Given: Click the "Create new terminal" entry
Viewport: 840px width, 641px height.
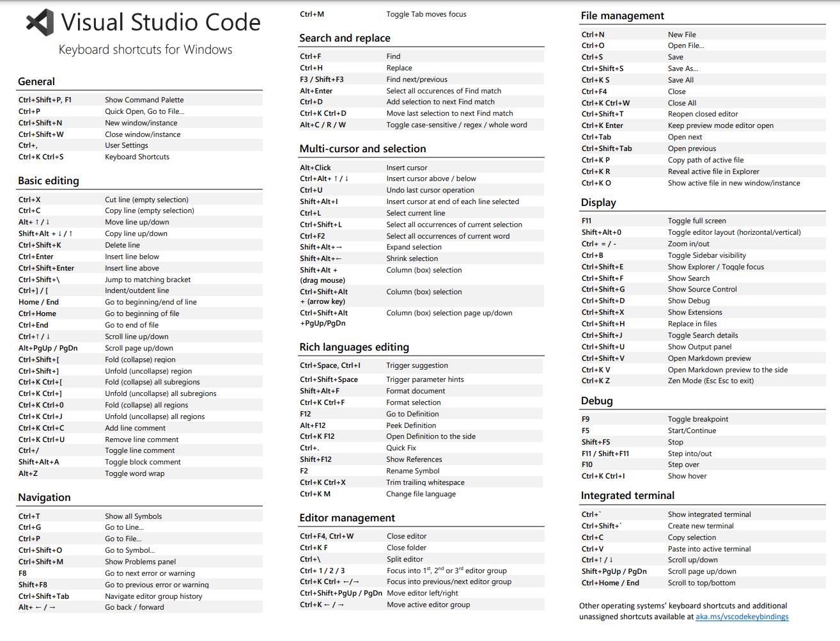Looking at the screenshot, I should point(701,526).
